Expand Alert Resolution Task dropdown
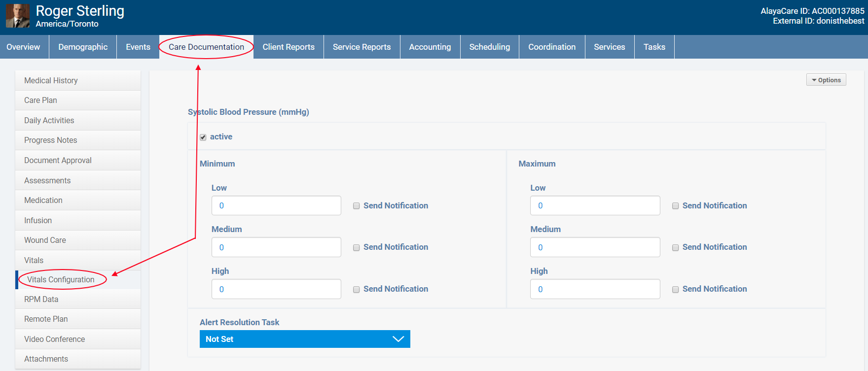868x371 pixels. point(304,339)
